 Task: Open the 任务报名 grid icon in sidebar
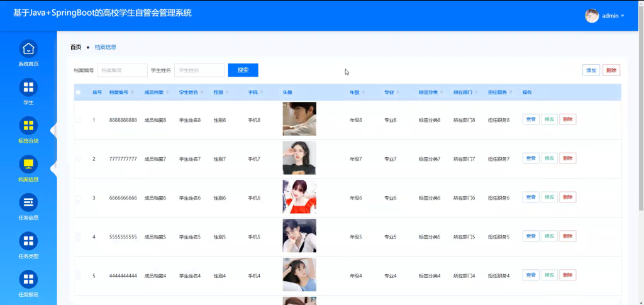[28, 279]
